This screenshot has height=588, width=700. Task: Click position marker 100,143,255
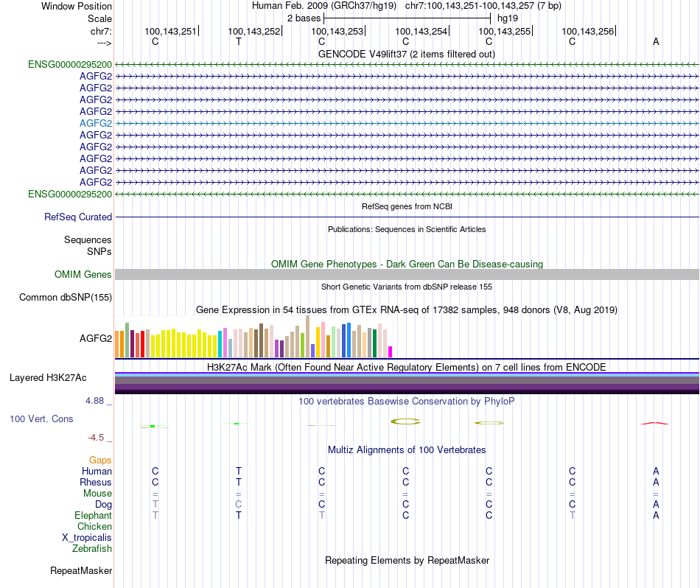pos(505,31)
